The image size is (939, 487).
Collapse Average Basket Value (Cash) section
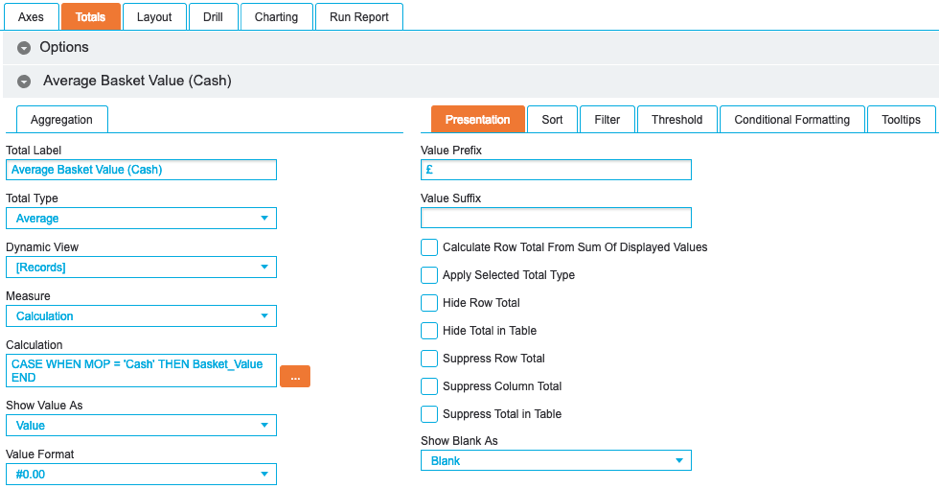click(x=24, y=81)
